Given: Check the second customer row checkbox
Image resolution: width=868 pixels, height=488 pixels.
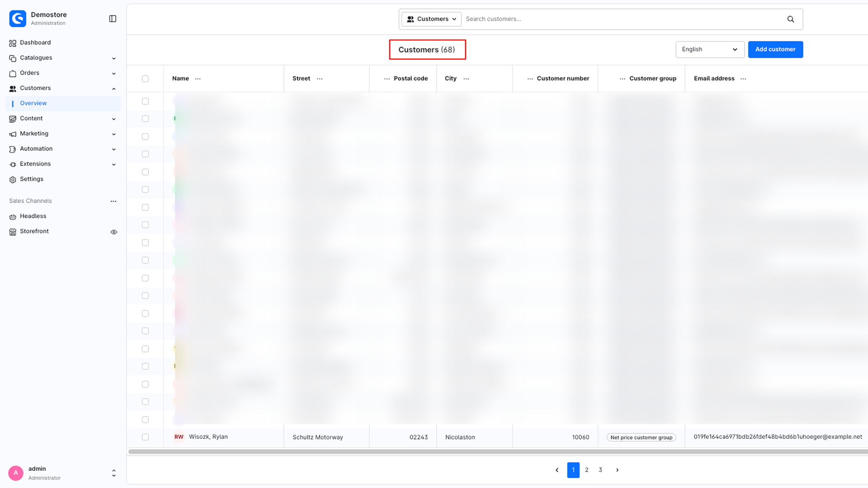Looking at the screenshot, I should tap(145, 118).
